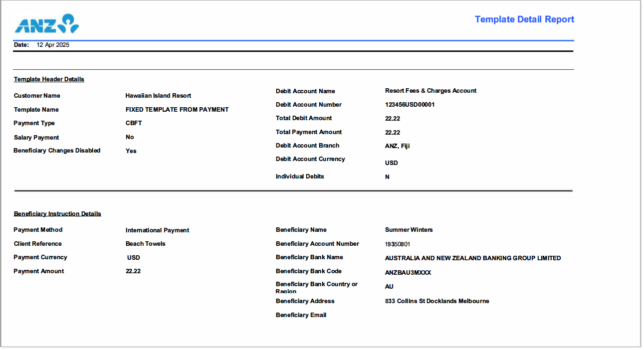Select the ANZ people symbol beside the logo
Screen dimensions: 644x350
(x=67, y=21)
